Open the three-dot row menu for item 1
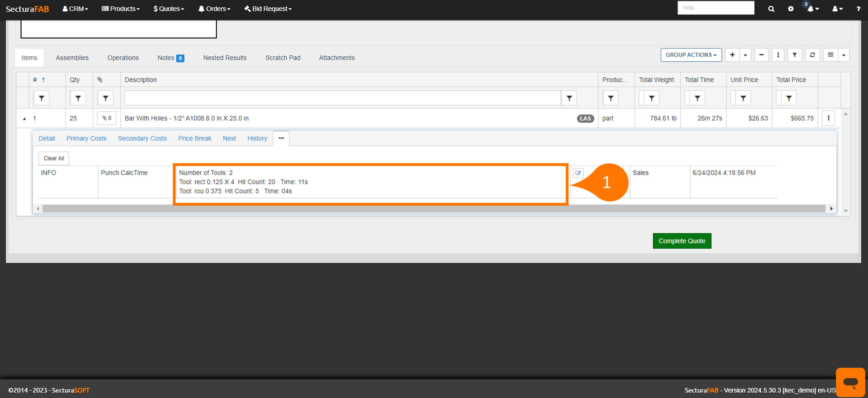Screen dimensions: 868x398 [828, 118]
